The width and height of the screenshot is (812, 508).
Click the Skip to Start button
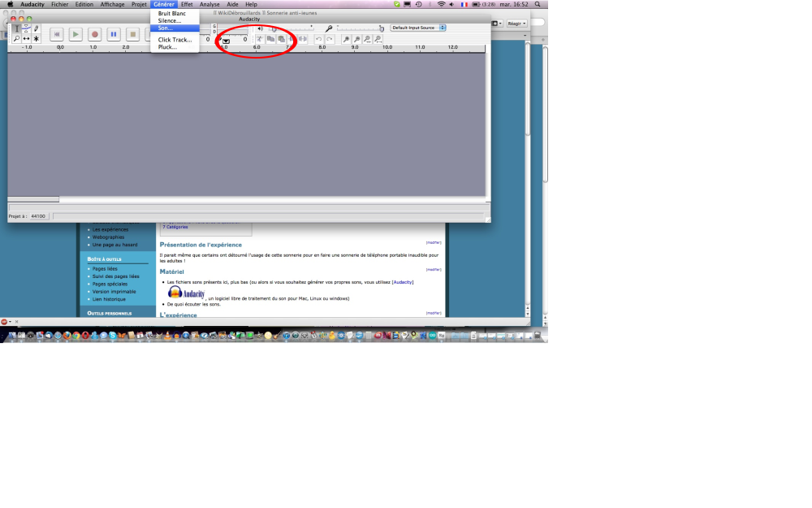tap(56, 34)
